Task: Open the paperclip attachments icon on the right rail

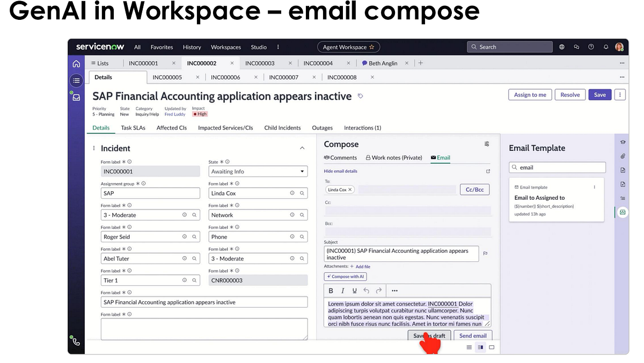Action: [x=622, y=156]
